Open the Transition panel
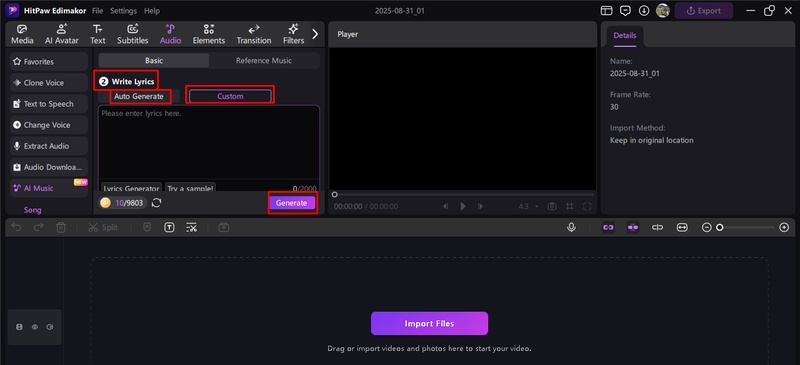The width and height of the screenshot is (800, 365). point(254,34)
